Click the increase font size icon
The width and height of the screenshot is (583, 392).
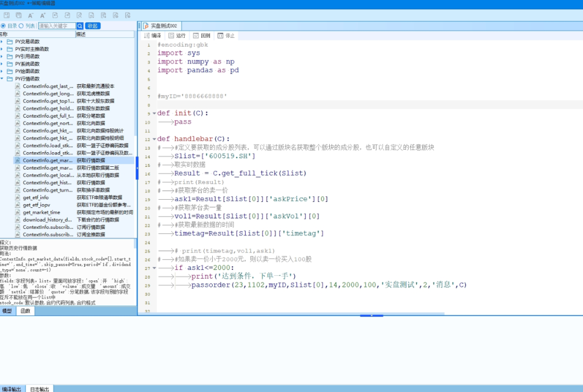(43, 16)
